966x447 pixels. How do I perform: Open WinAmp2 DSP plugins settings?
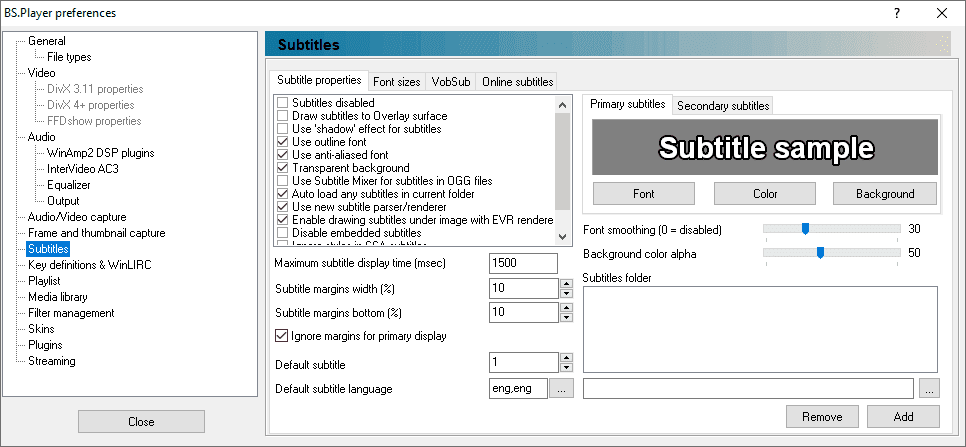pyautogui.click(x=100, y=153)
